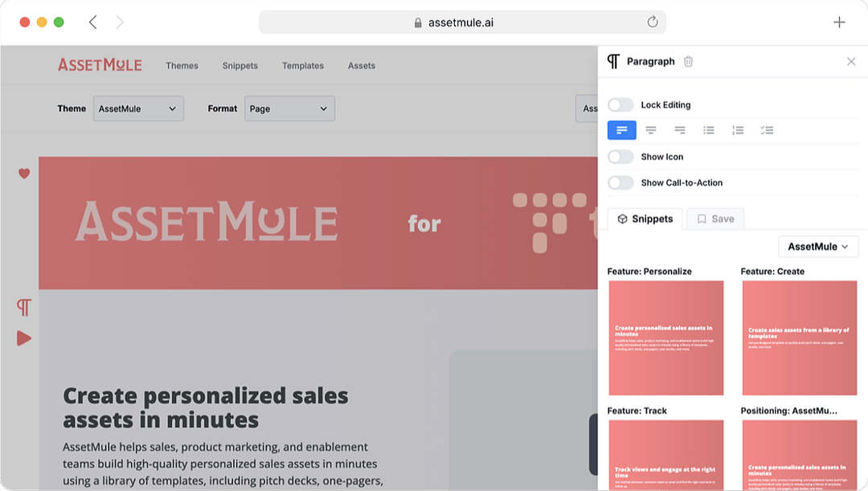Click the Feature: Personalize snippet thumbnail
The image size is (868, 491).
point(665,338)
